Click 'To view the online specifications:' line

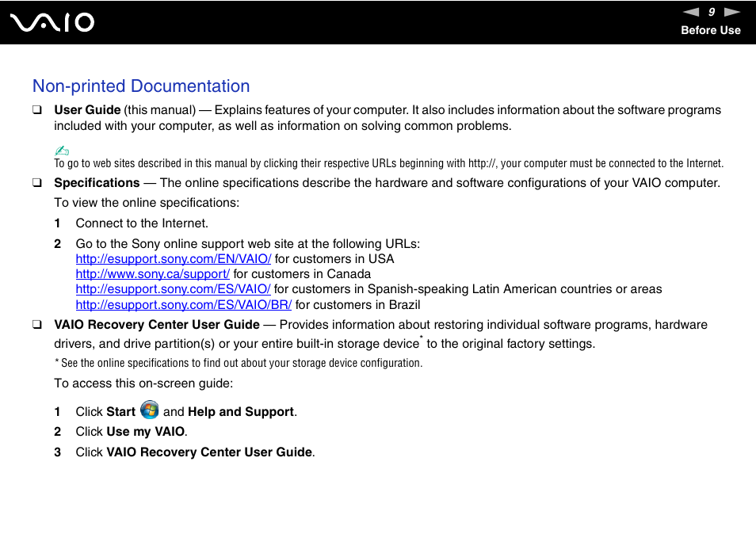click(147, 203)
